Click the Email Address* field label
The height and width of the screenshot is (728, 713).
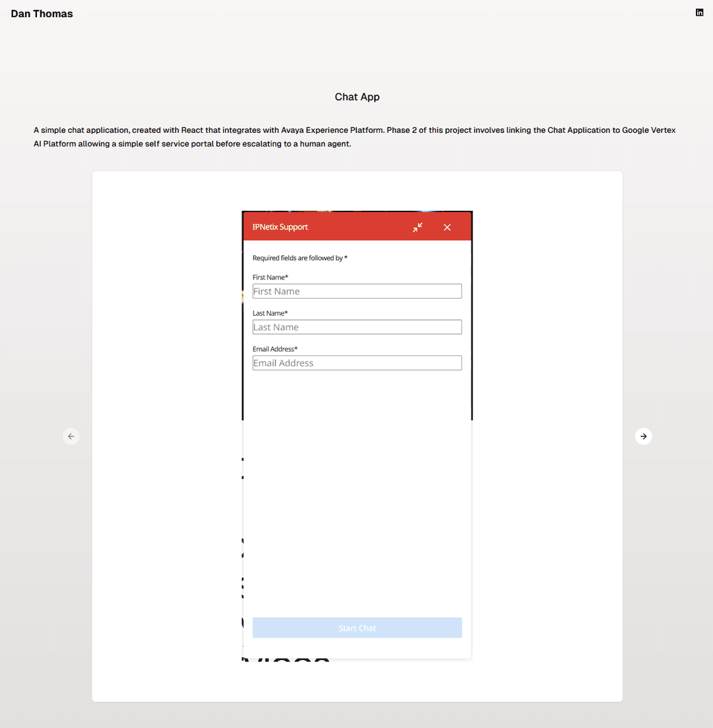[275, 349]
